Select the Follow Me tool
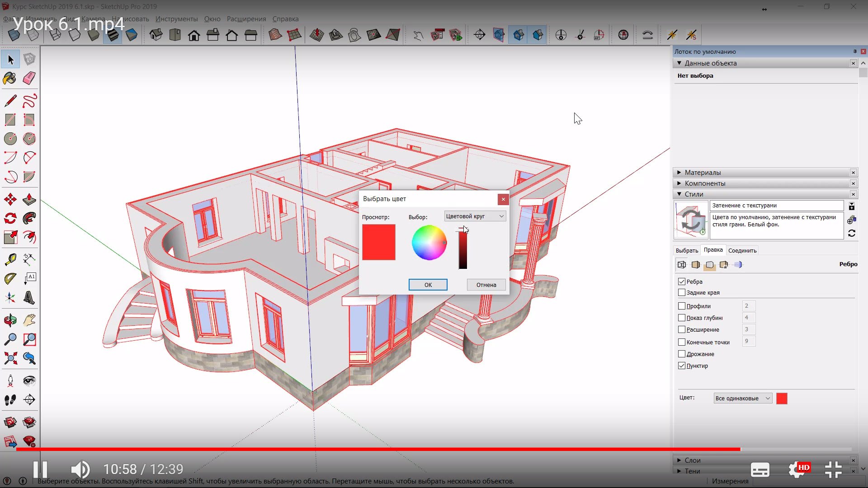This screenshot has width=868, height=488. coord(29,218)
